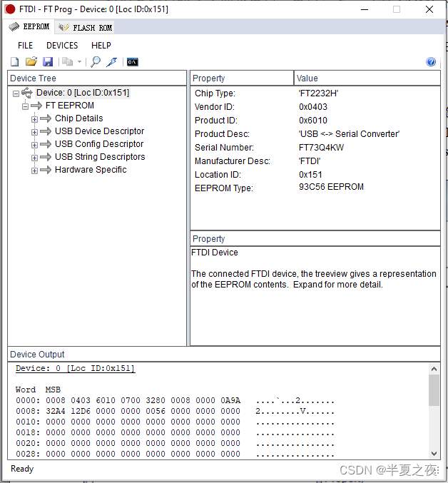Close the FT Prog window
This screenshot has height=483, width=448.
(429, 9)
